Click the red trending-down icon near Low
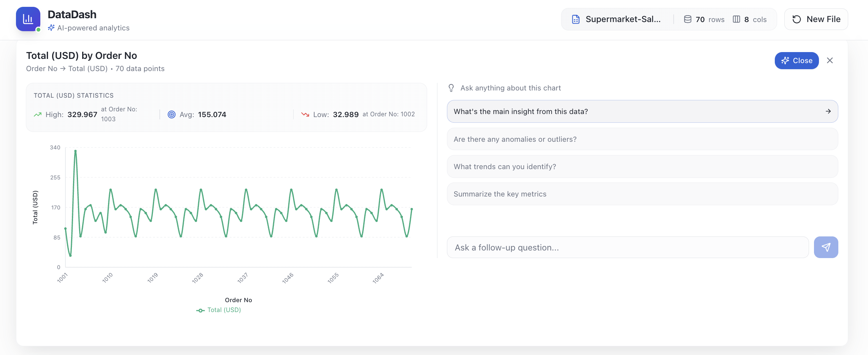This screenshot has width=868, height=355. (306, 114)
